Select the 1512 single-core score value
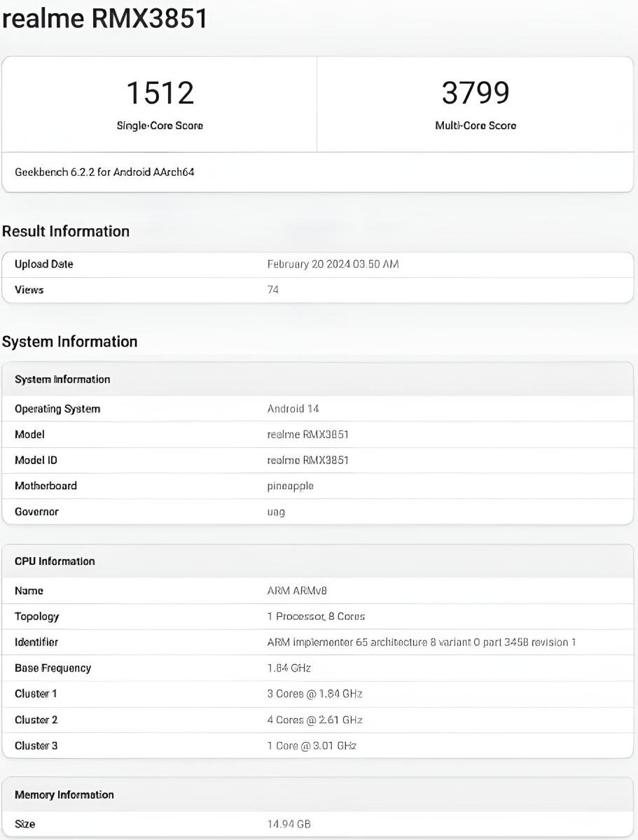The height and width of the screenshot is (840, 638). pyautogui.click(x=160, y=93)
